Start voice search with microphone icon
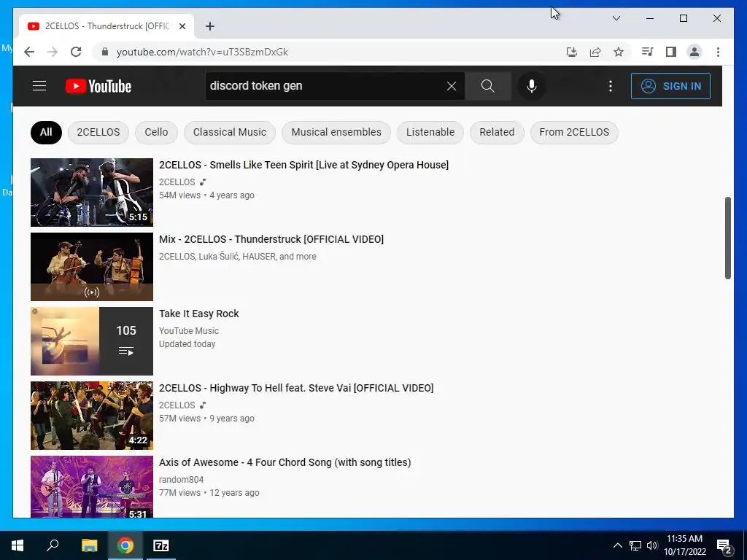The image size is (747, 560). pos(532,86)
